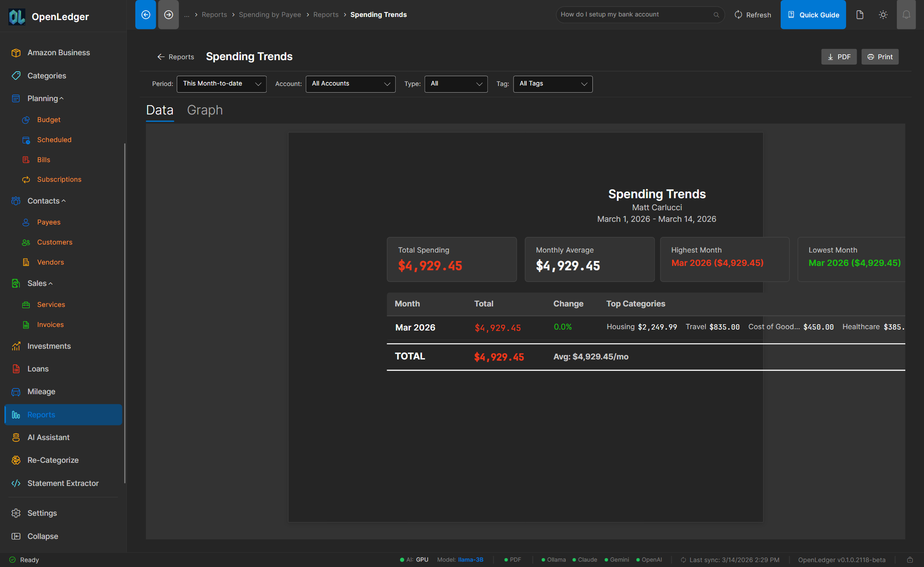Click the document icon in top bar
Viewport: 924px width, 567px height.
pos(859,15)
